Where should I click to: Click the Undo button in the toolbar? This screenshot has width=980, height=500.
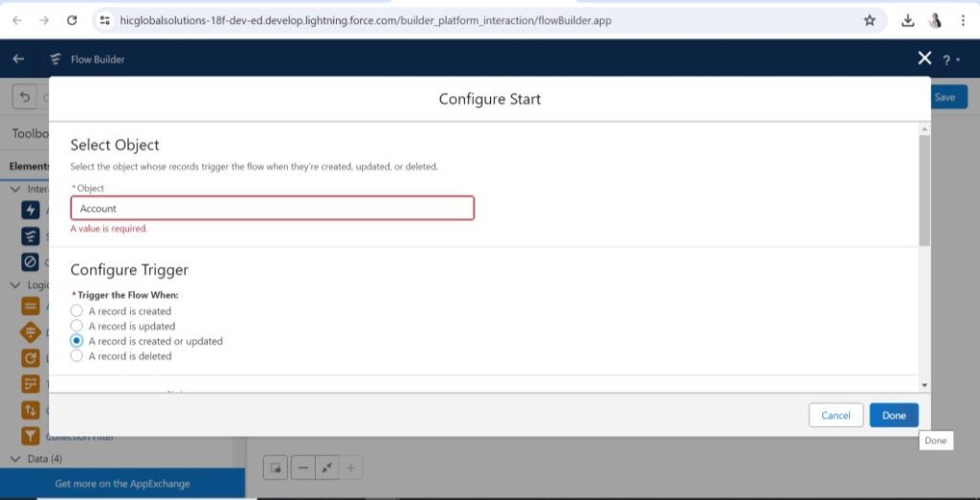pos(24,97)
